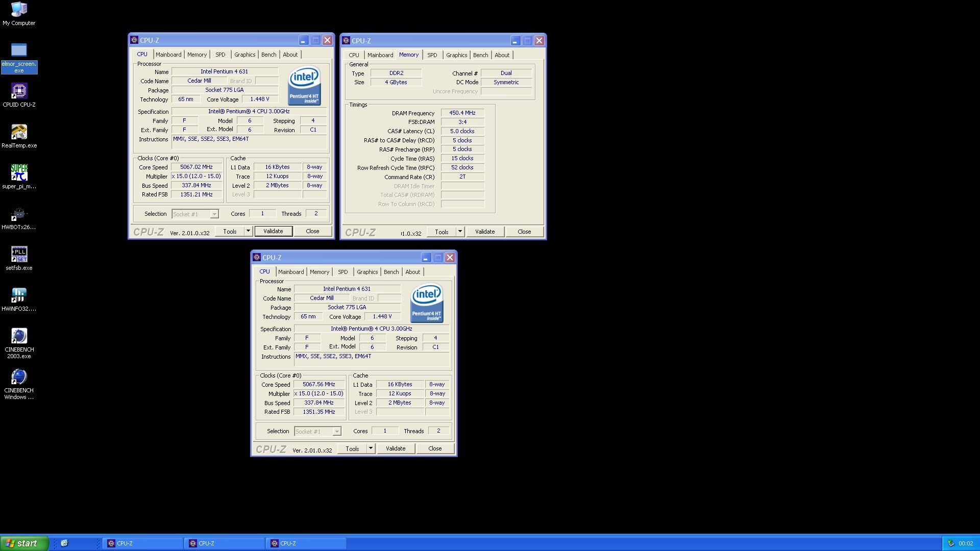Click the Intel Pentium 4 logo in bottom CPU-Z window
This screenshot has height=551, width=980.
point(427,303)
